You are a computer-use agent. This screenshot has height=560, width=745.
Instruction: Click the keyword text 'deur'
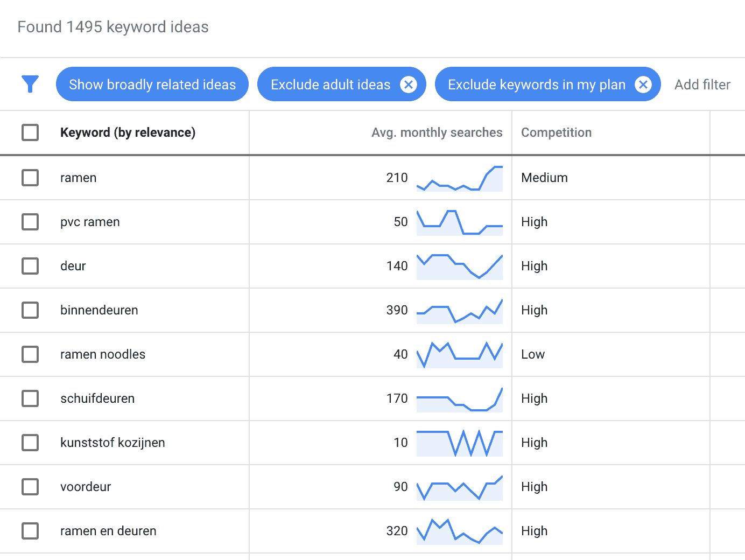73,266
